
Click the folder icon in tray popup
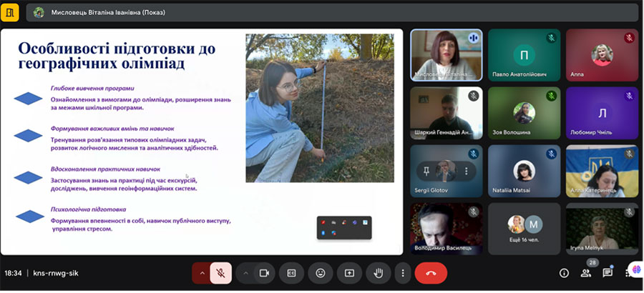click(333, 222)
